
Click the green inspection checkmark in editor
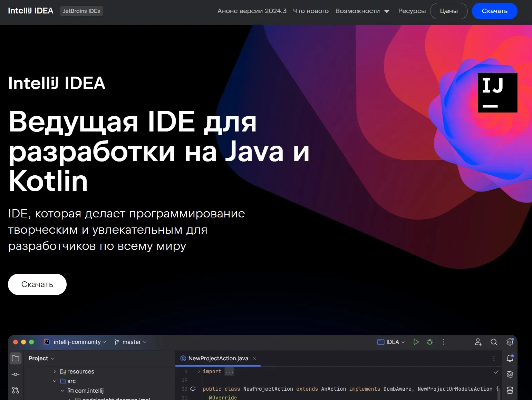pos(496,372)
